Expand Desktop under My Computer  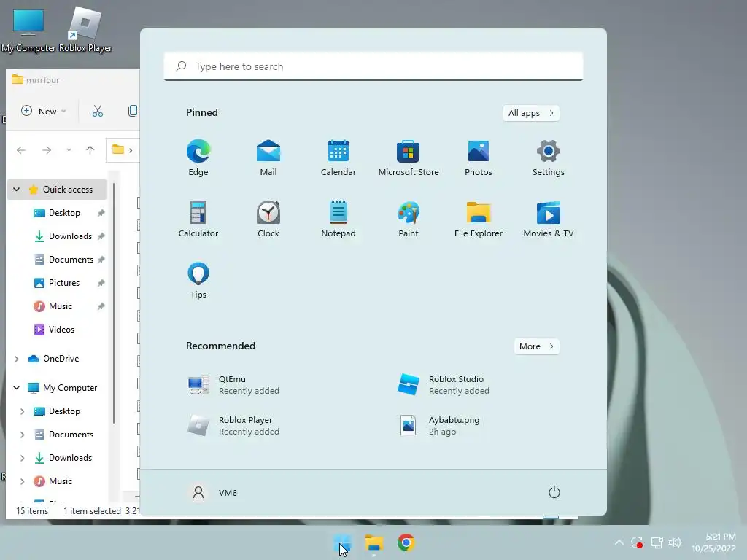[x=23, y=411]
